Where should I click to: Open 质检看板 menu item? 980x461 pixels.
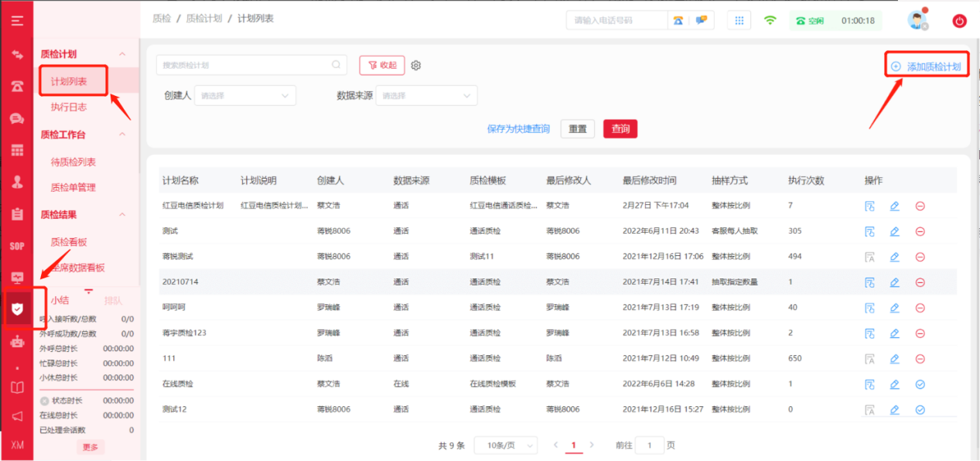[x=69, y=242]
